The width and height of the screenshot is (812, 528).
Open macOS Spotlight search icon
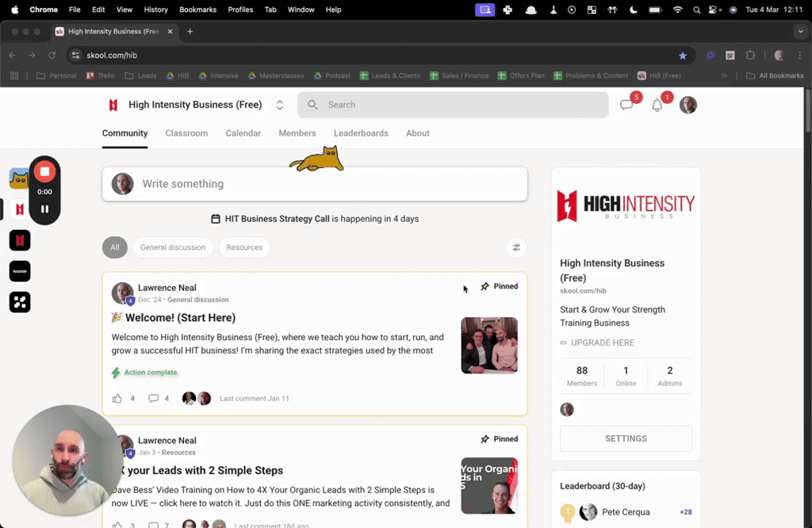696,10
